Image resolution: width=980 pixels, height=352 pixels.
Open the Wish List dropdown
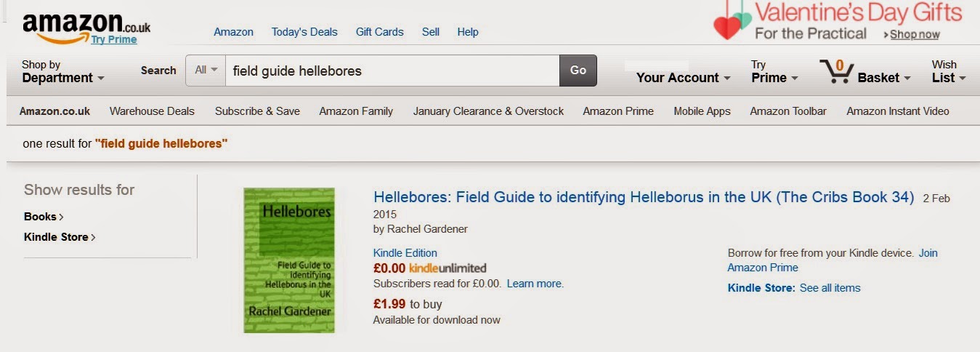click(948, 71)
